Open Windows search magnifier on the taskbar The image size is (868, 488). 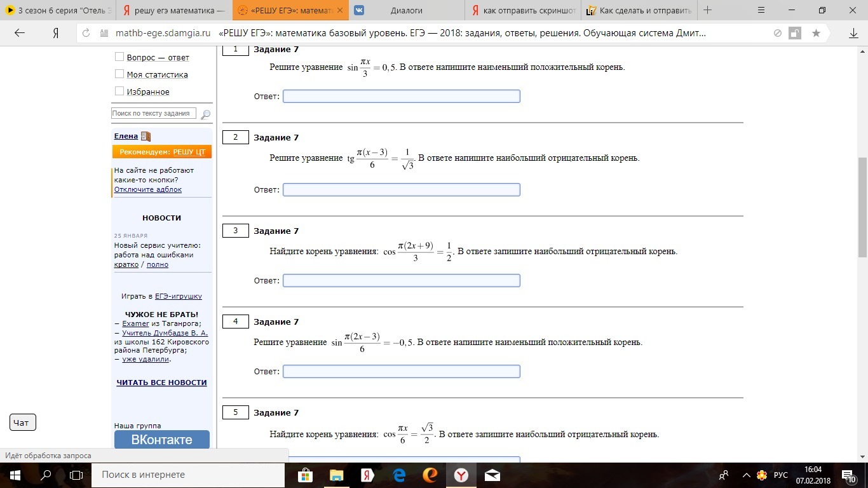tap(46, 475)
